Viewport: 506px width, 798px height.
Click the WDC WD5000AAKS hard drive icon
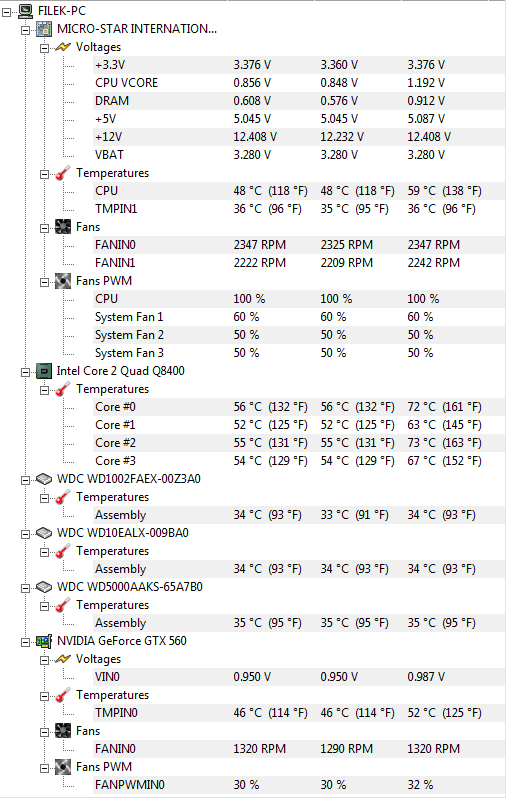[x=44, y=587]
